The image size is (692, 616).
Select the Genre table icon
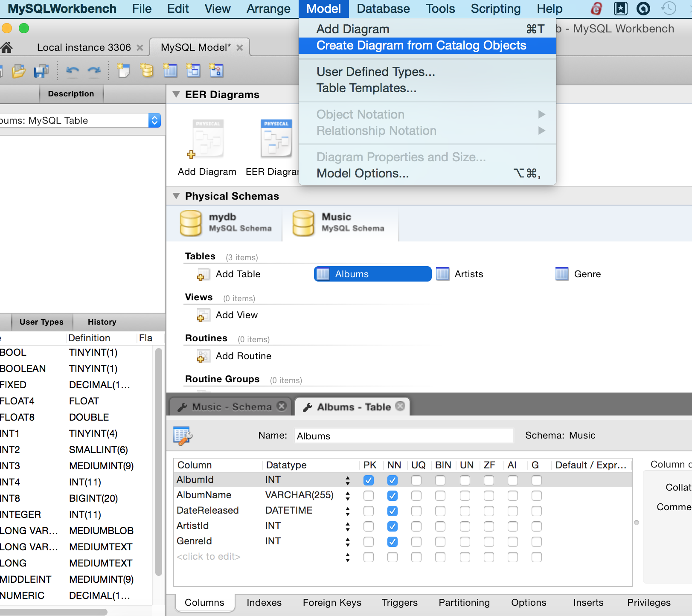pyautogui.click(x=562, y=274)
